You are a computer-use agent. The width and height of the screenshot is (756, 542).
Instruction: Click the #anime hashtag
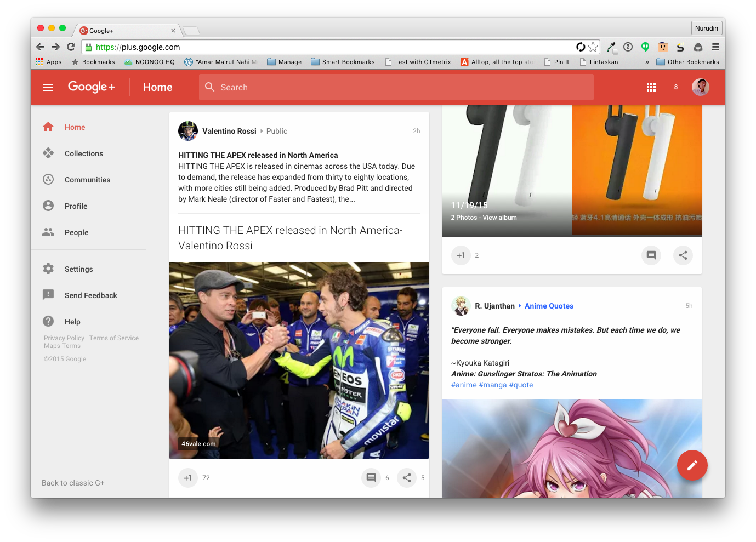click(x=464, y=385)
